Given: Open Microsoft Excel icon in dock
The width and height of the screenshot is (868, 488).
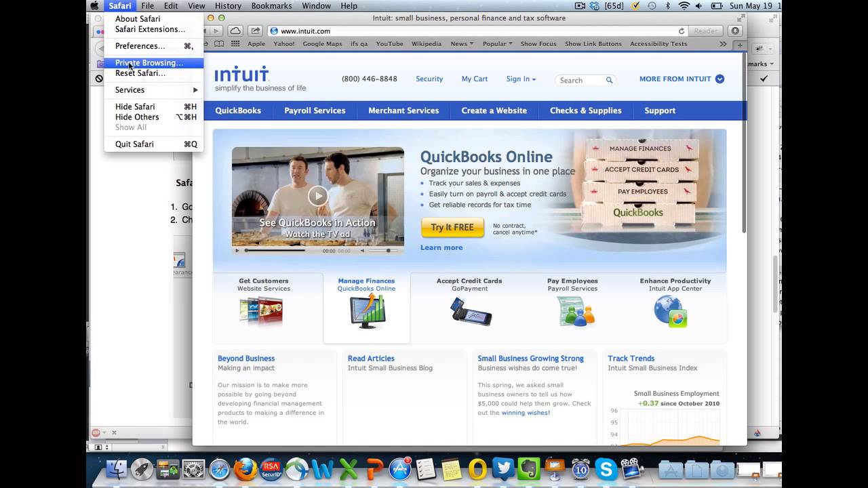Looking at the screenshot, I should tap(349, 468).
